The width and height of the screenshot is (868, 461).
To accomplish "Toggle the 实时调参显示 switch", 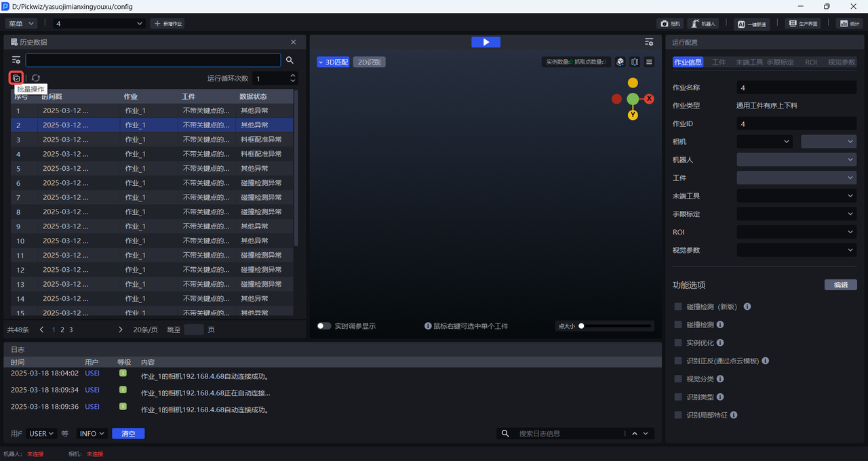I will (x=324, y=326).
